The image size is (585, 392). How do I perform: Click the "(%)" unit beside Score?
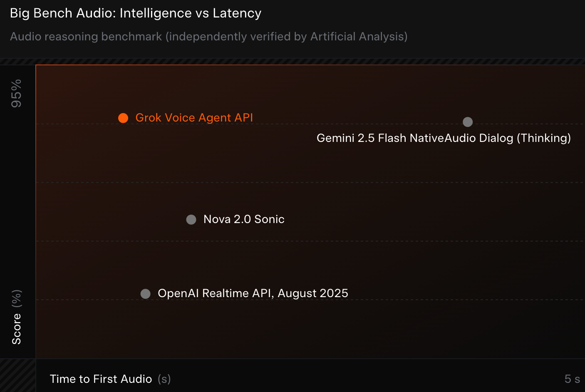tap(16, 299)
